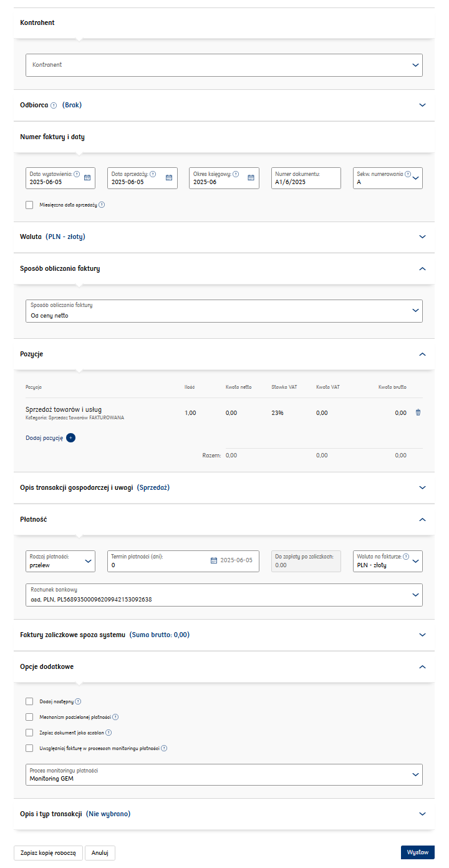Show help for Mechanizm podzielonej płatności
The image size is (449, 868).
pos(115,718)
